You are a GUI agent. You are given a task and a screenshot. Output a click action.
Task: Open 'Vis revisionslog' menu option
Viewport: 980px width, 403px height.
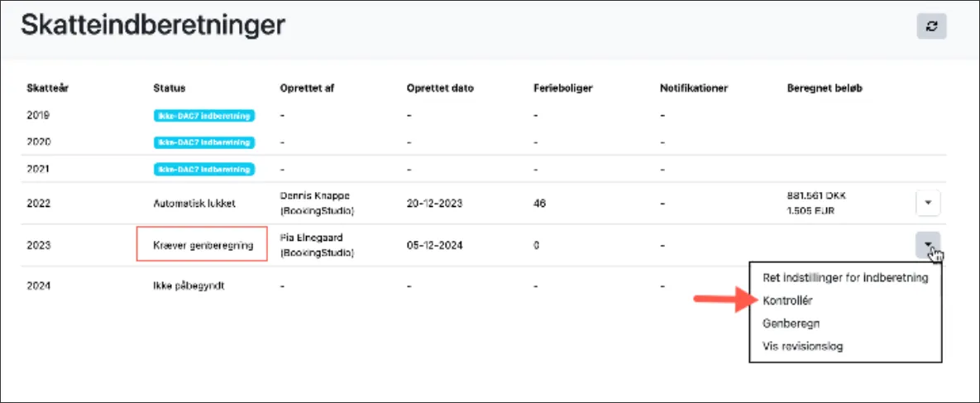(x=802, y=347)
